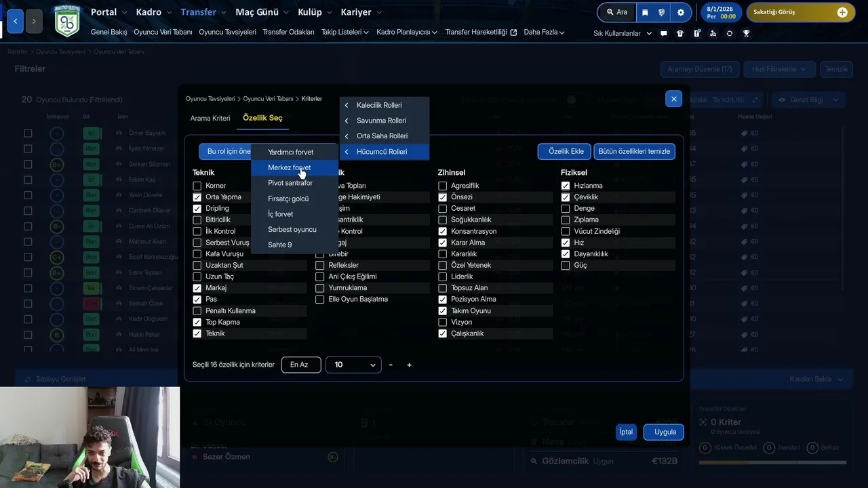This screenshot has height=488, width=868.
Task: Click Oyuncu Veri Tabanı in dialog breadcrumb
Action: (268, 99)
